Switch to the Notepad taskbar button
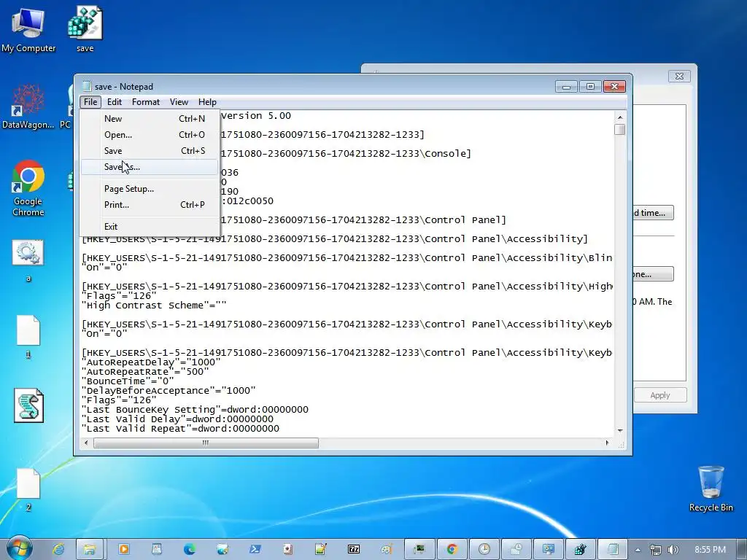The width and height of the screenshot is (747, 560). [613, 550]
